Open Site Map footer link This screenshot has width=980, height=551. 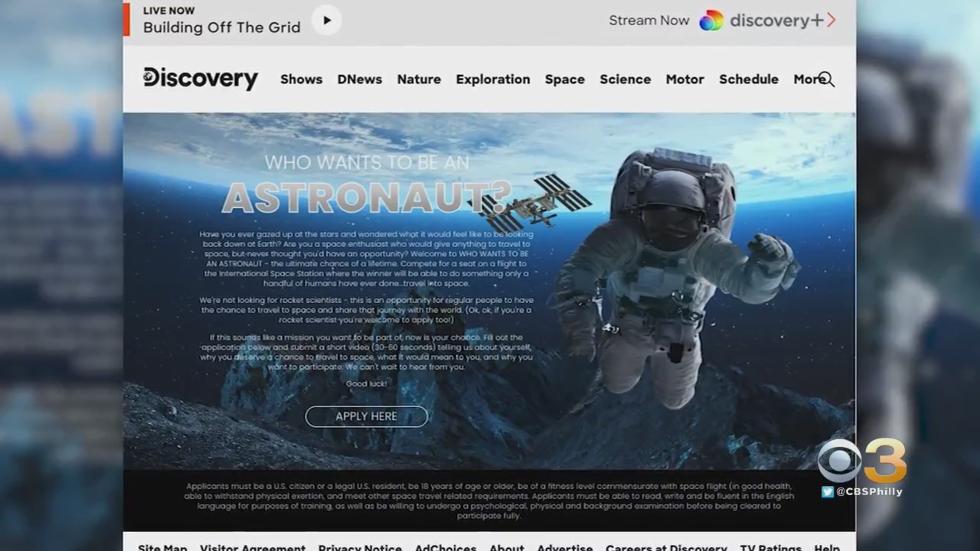click(162, 548)
